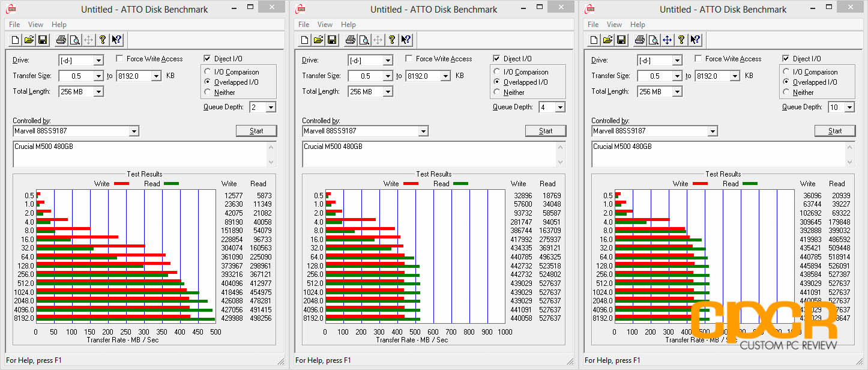868x370 pixels.
Task: Click the New icon in right window toolbar
Action: 594,40
